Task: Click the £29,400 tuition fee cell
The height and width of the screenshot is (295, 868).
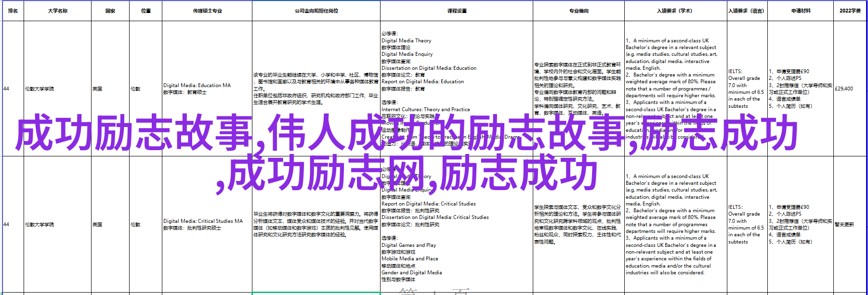Action: (x=850, y=89)
